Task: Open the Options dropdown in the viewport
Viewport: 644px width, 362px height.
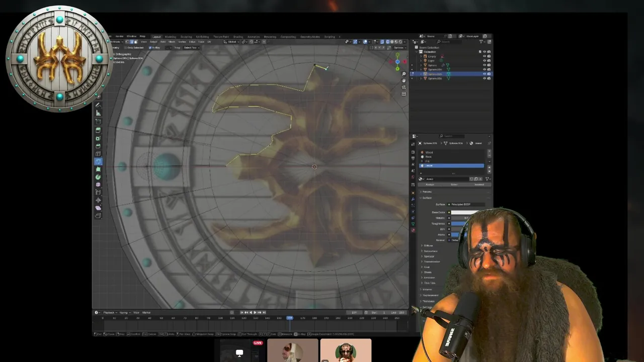Action: pos(400,48)
